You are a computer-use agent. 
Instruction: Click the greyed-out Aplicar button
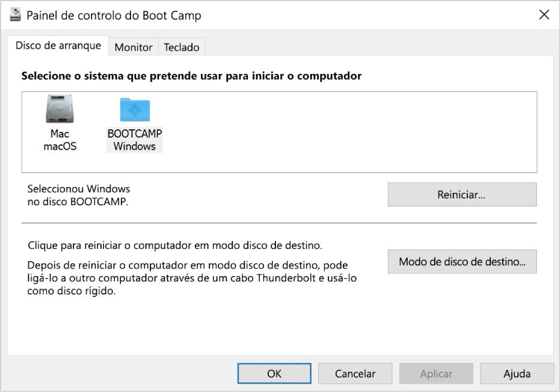pyautogui.click(x=436, y=374)
